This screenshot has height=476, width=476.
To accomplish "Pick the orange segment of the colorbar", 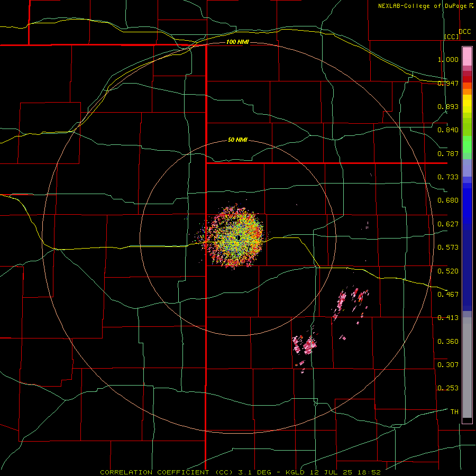I will point(467,91).
